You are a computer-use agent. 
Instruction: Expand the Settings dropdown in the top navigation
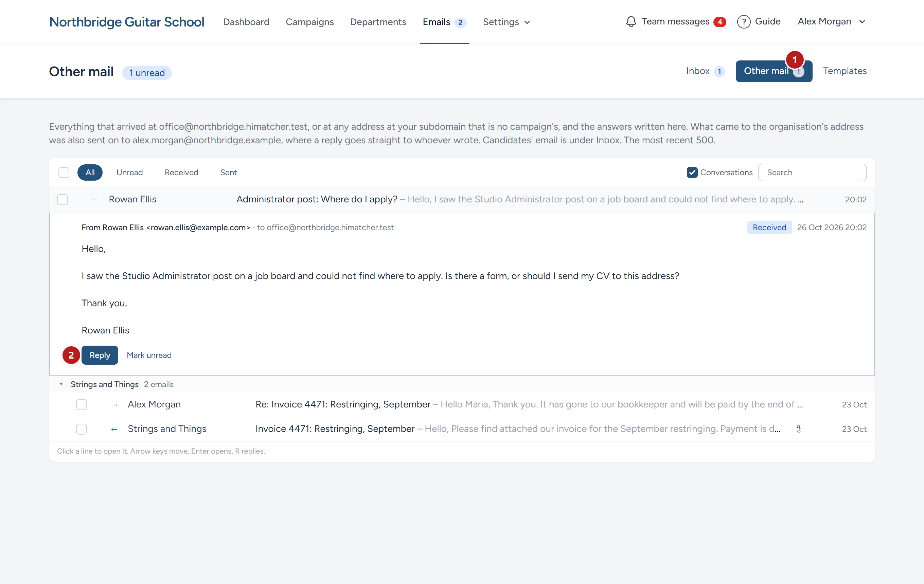tap(507, 22)
